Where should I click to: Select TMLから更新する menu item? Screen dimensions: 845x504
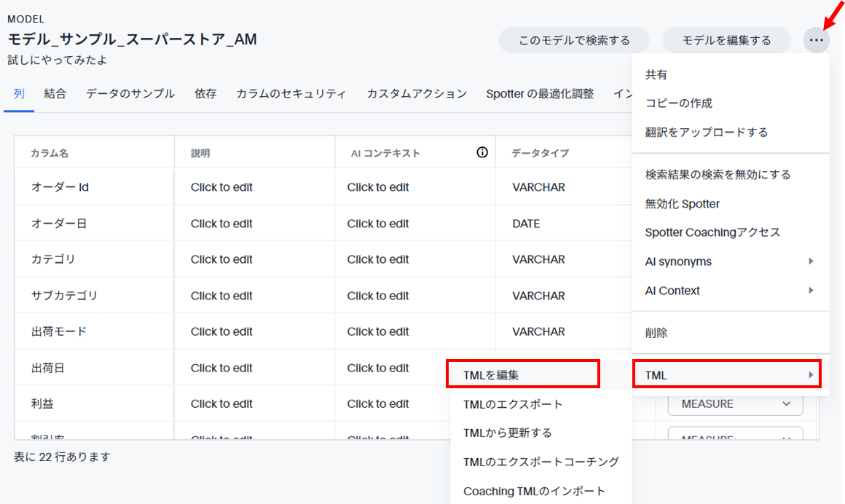pos(508,433)
